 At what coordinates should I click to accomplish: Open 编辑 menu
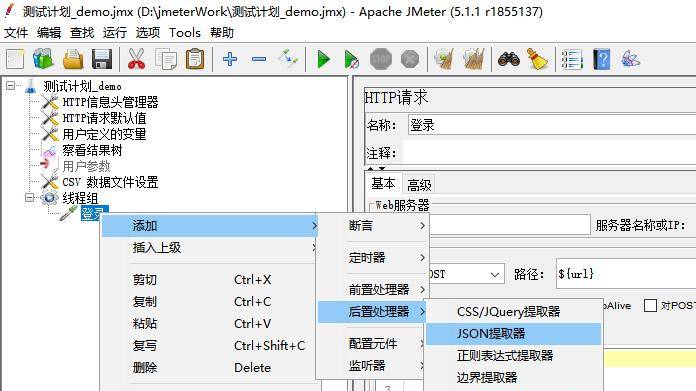(x=49, y=32)
